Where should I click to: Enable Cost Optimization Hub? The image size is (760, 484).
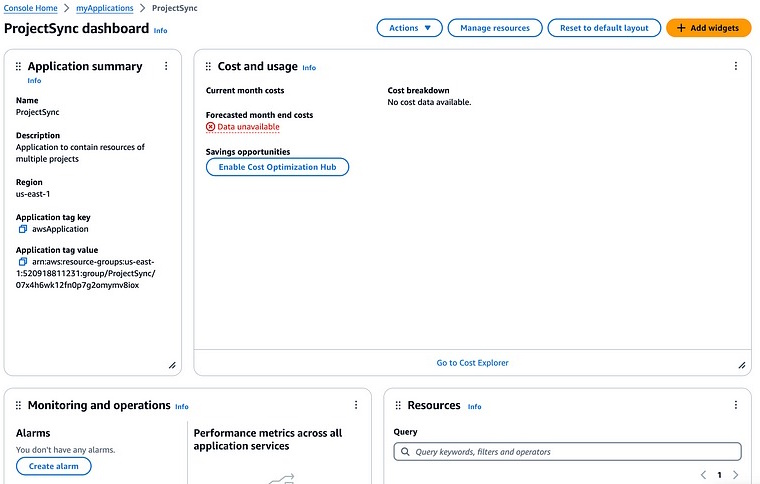(x=277, y=167)
